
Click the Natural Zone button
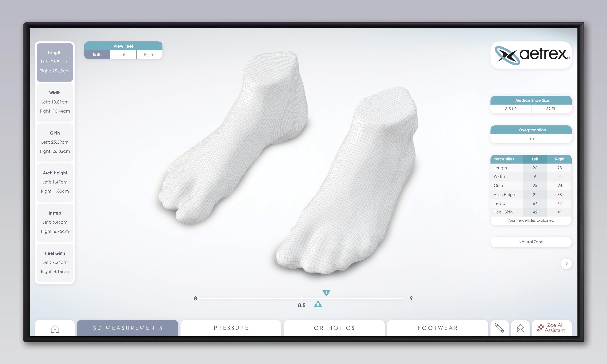pyautogui.click(x=531, y=242)
